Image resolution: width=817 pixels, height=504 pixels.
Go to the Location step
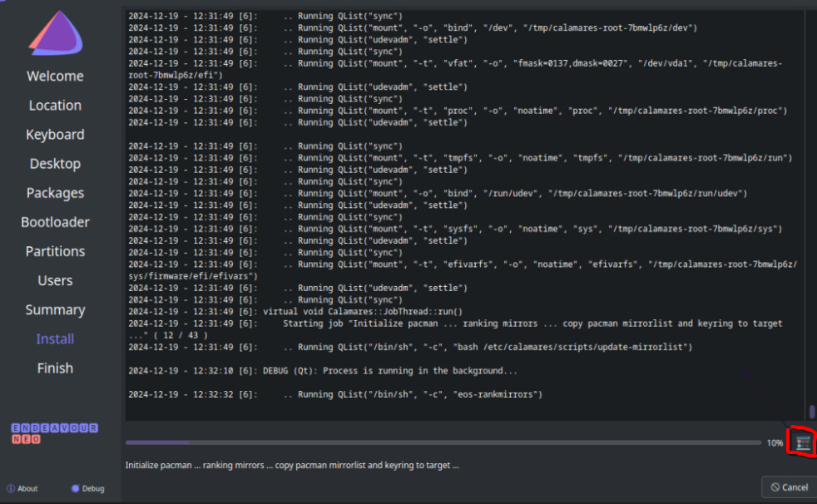pyautogui.click(x=55, y=106)
